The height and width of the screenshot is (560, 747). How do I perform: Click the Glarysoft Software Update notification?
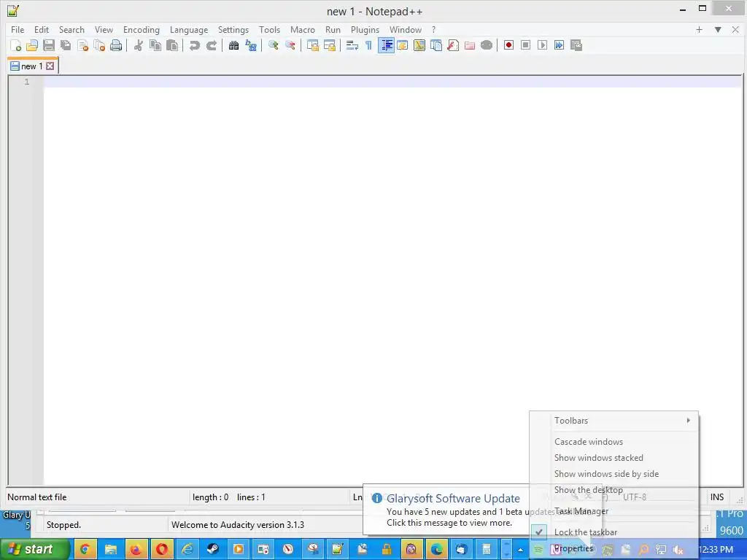(x=446, y=510)
